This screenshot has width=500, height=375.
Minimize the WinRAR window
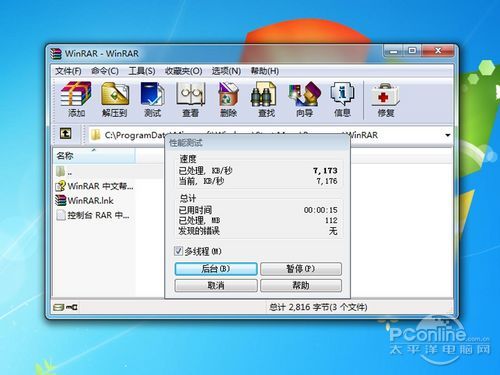point(394,51)
